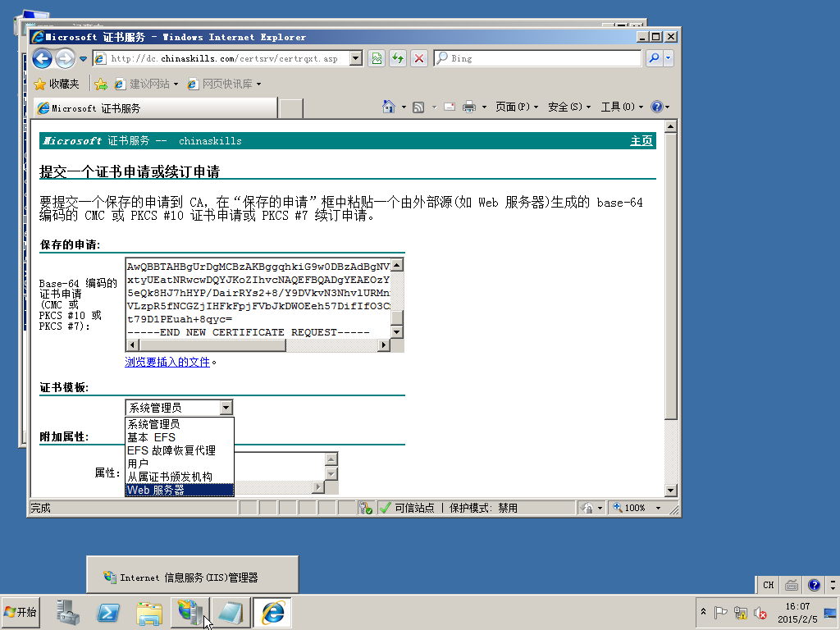Click the IE Forward arrow button

[x=66, y=58]
